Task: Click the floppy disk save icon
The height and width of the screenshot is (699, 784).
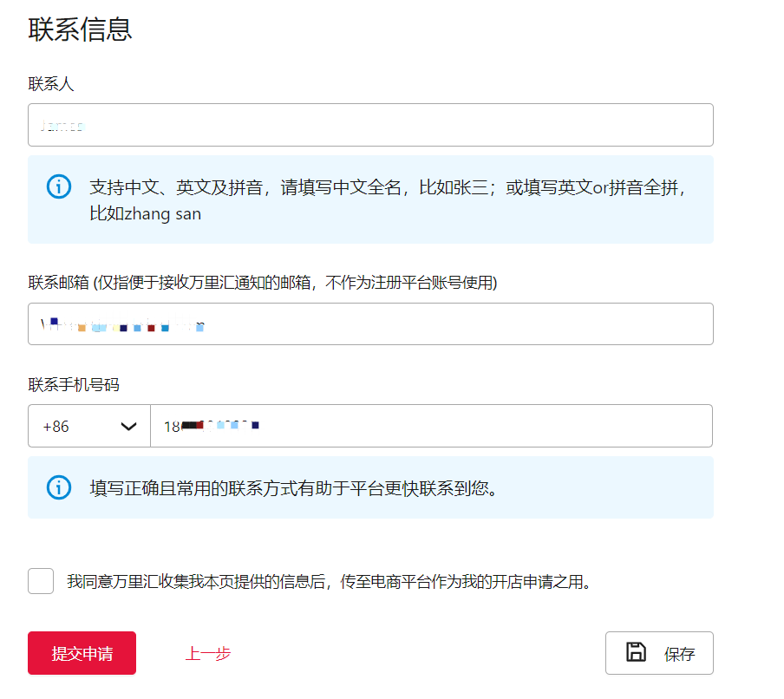Action: pos(636,653)
